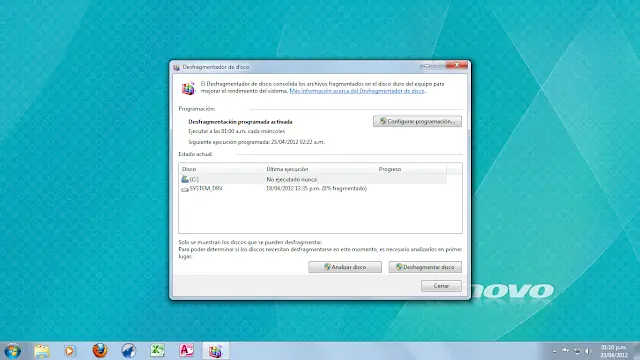Open the volume speaker icon in tray
This screenshot has width=640, height=360.
point(588,351)
